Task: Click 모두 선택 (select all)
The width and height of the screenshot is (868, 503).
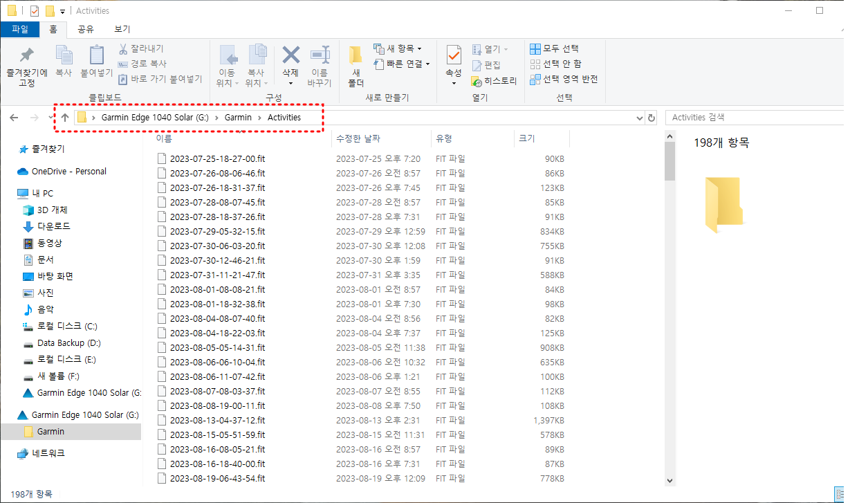Action: (554, 48)
